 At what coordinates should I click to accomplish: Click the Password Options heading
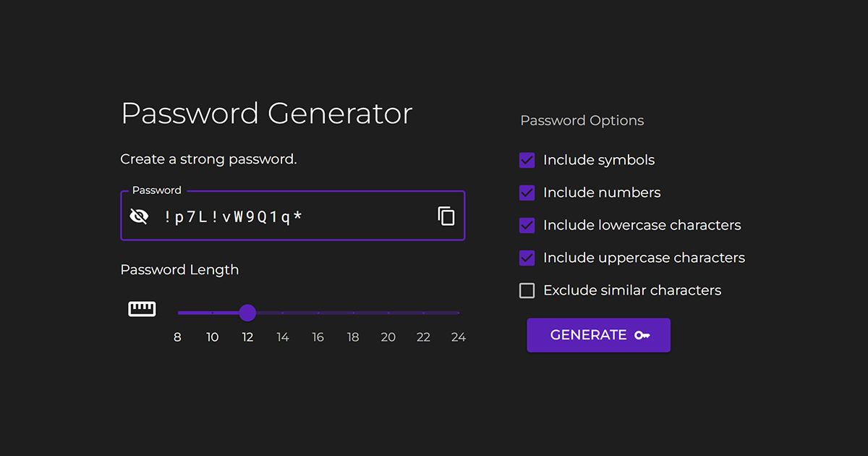pos(582,121)
